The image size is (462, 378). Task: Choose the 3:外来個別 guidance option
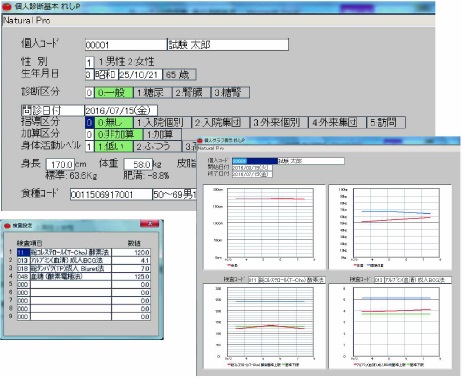[x=279, y=122]
